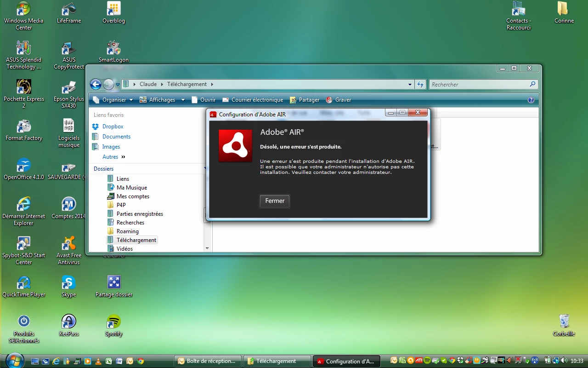Click Courrier électronique toolbar item
This screenshot has width=588, height=368.
(x=253, y=100)
